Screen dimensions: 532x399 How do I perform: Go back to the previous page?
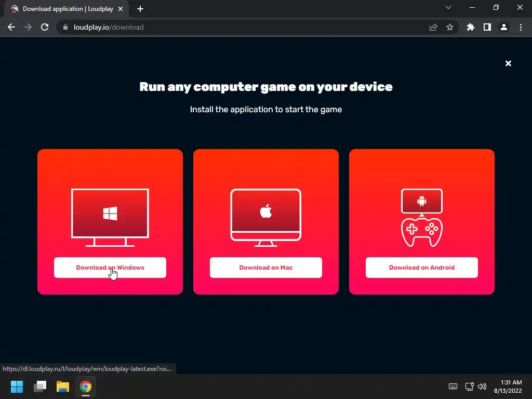pyautogui.click(x=11, y=27)
